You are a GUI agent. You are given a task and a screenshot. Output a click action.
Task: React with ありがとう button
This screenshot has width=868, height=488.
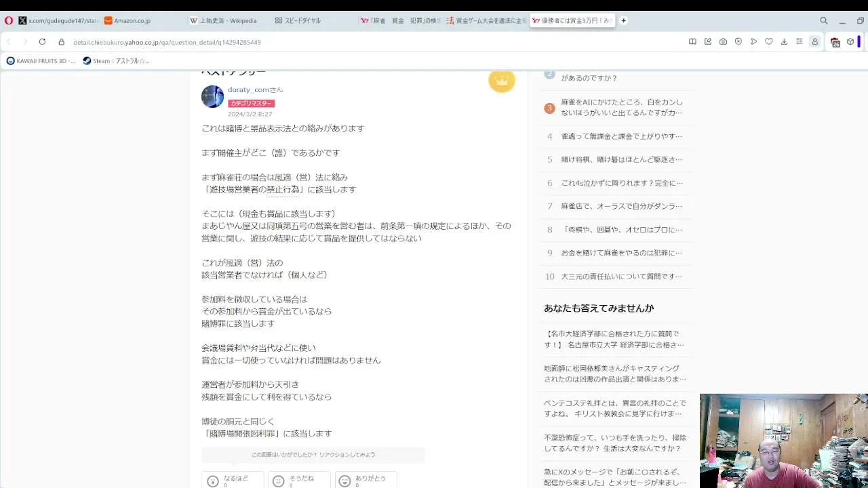pos(366,481)
